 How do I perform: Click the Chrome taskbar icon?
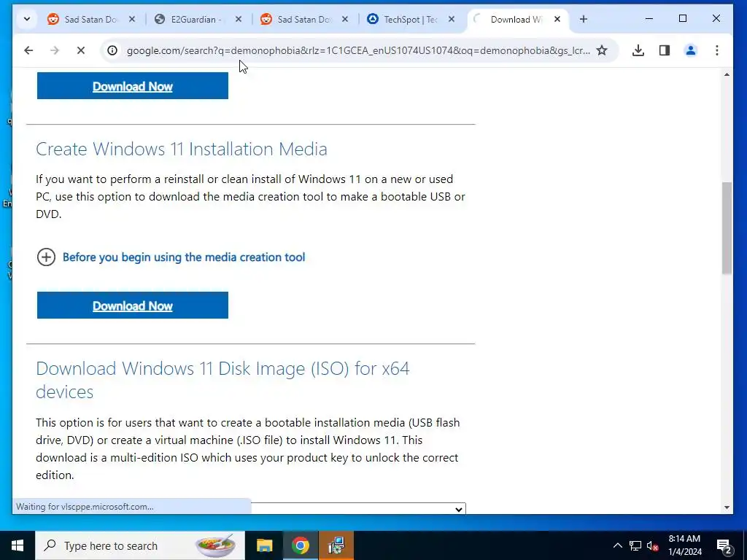coord(301,545)
